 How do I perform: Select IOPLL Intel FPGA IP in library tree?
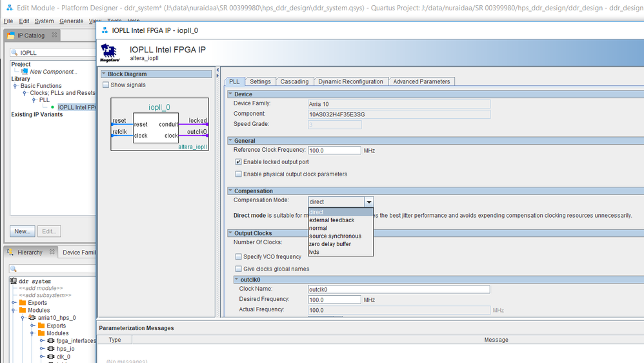[76, 107]
